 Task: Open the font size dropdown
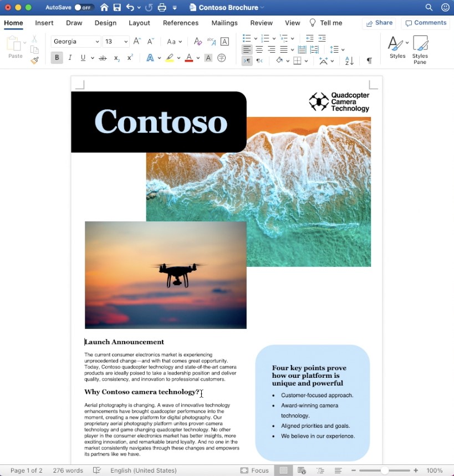pyautogui.click(x=126, y=42)
